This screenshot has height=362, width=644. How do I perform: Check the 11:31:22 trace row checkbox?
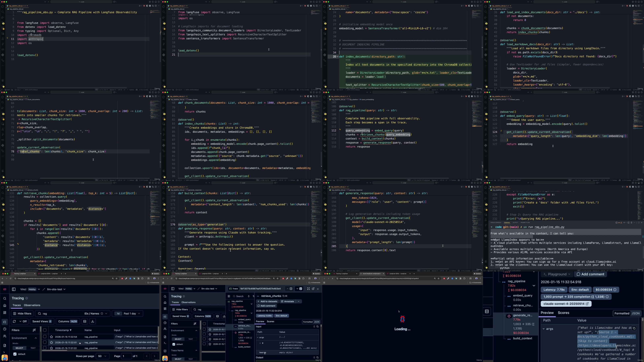45,348
